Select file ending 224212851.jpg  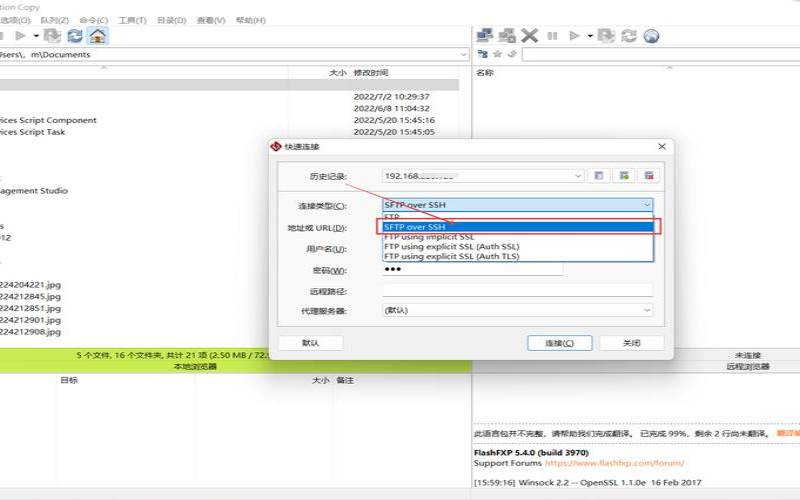tap(30, 308)
